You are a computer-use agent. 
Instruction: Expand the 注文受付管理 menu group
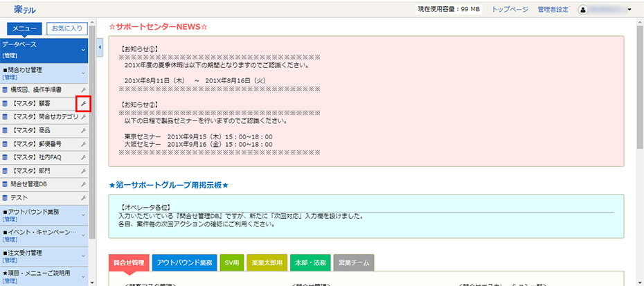tap(83, 256)
